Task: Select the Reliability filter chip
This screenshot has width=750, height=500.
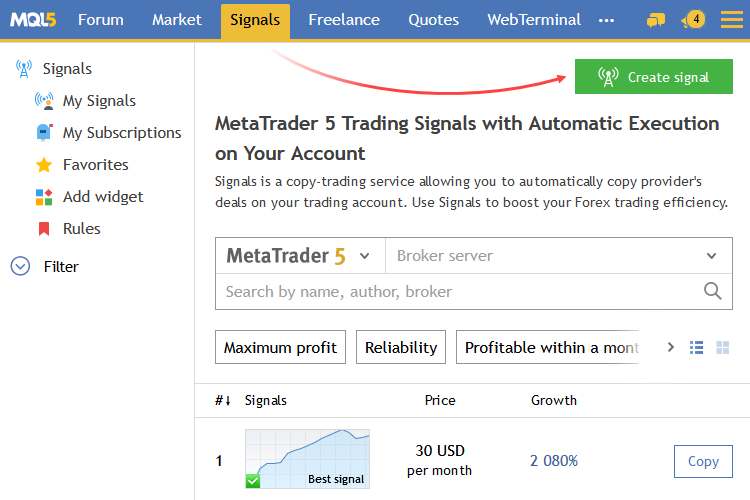Action: coord(401,347)
